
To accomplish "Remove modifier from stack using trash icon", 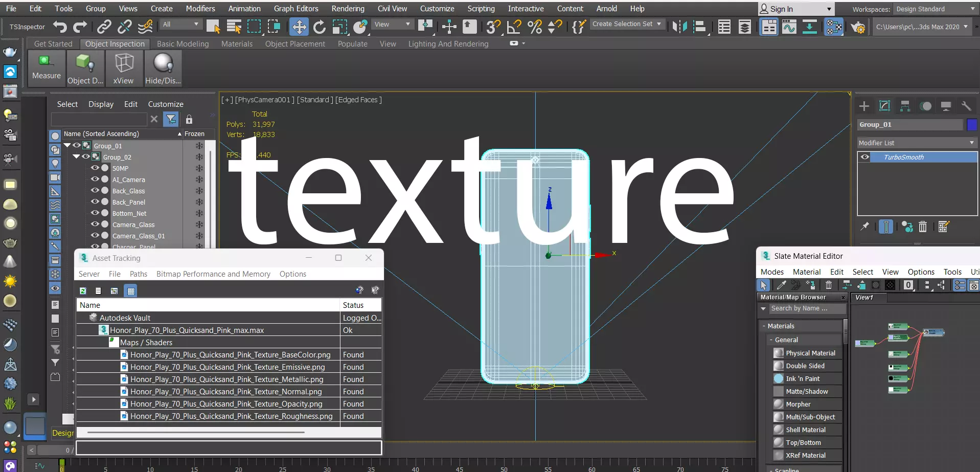I will tap(923, 227).
